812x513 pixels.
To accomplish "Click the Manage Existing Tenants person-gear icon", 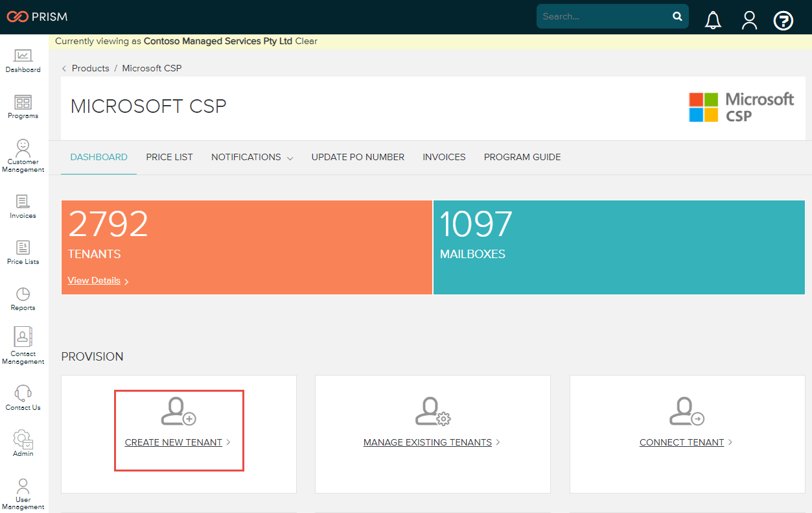I will coord(433,412).
